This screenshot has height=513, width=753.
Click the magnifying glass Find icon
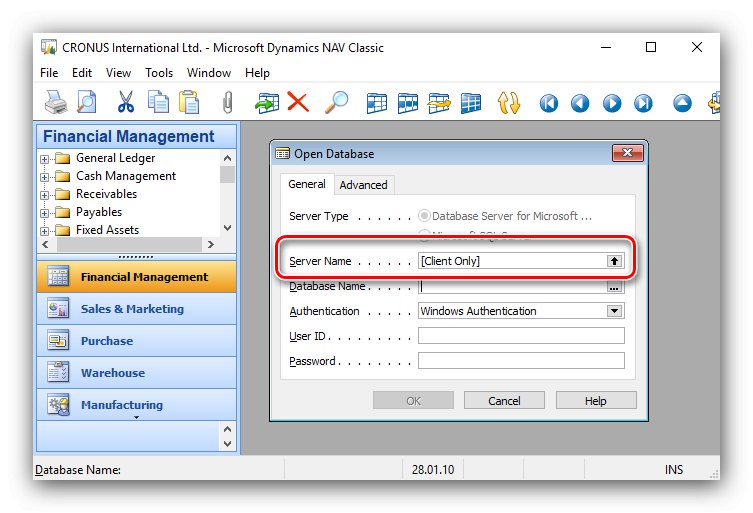(x=337, y=102)
